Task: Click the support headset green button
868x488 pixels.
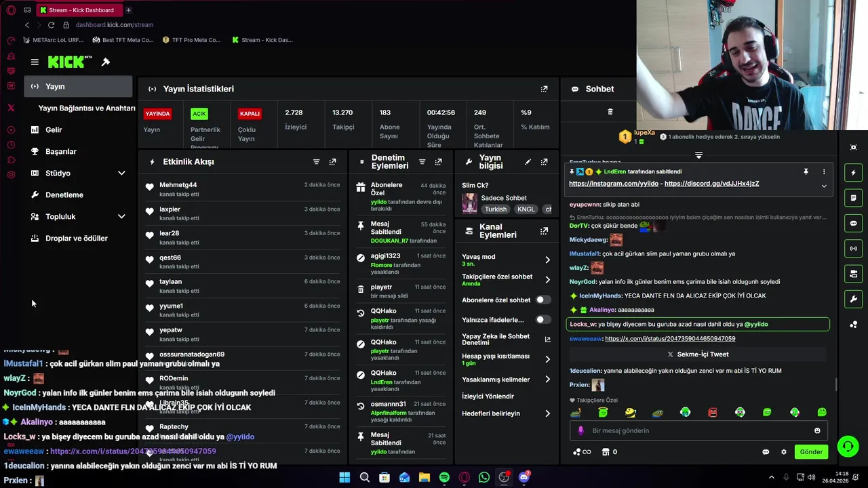Action: (848, 446)
